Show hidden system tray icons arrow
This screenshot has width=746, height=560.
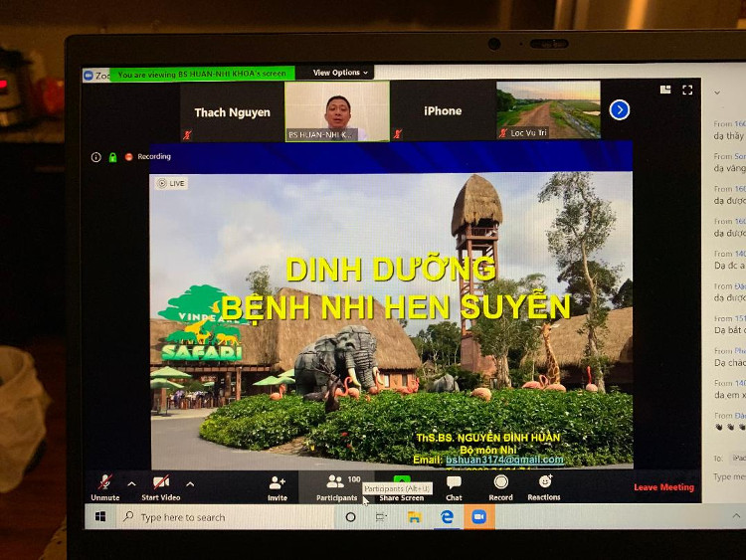(x=736, y=515)
